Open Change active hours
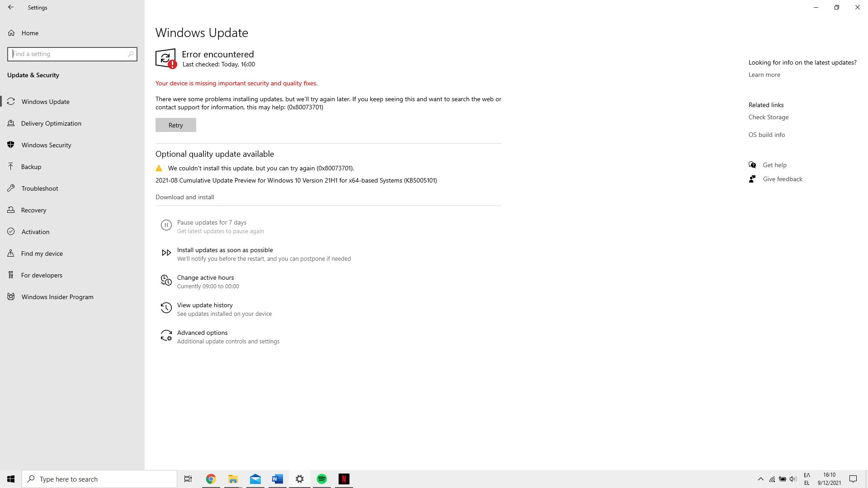This screenshot has height=488, width=868. pyautogui.click(x=206, y=277)
